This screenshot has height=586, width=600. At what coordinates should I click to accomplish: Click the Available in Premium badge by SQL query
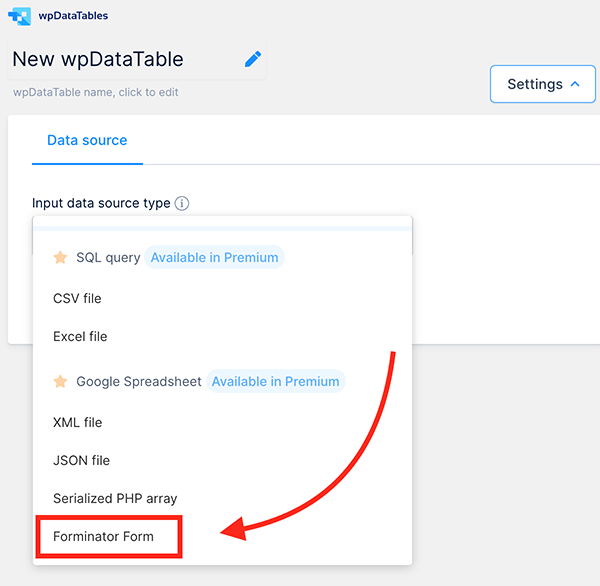tap(214, 257)
